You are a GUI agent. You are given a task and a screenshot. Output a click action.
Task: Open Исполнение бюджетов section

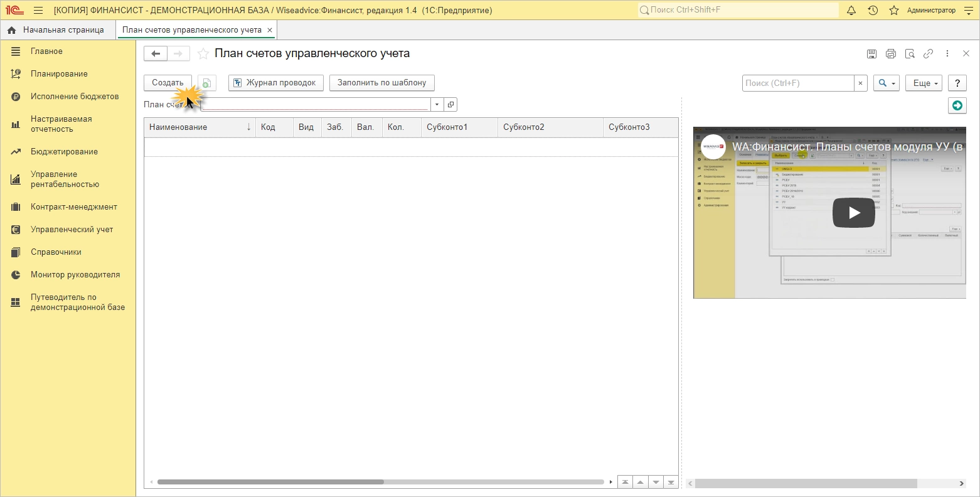pos(68,97)
